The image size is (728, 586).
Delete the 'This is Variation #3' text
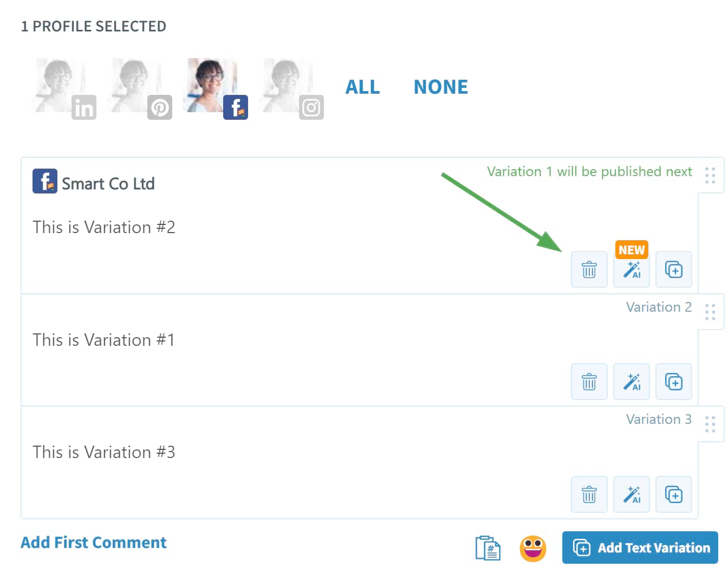(589, 494)
